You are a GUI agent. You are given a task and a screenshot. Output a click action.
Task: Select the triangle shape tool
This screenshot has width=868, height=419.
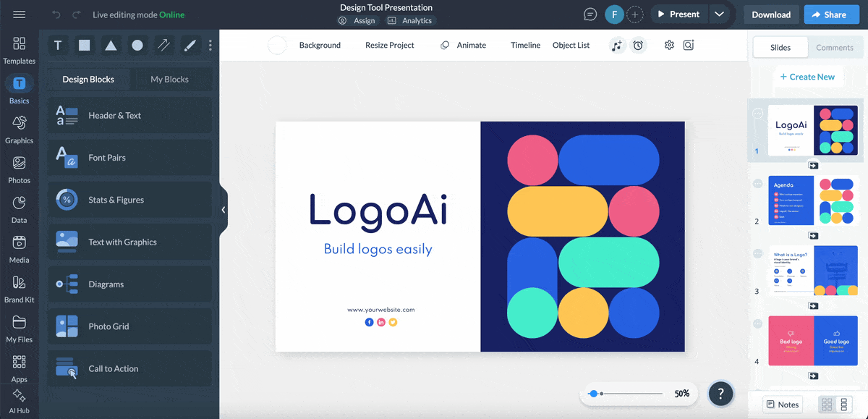(x=111, y=46)
